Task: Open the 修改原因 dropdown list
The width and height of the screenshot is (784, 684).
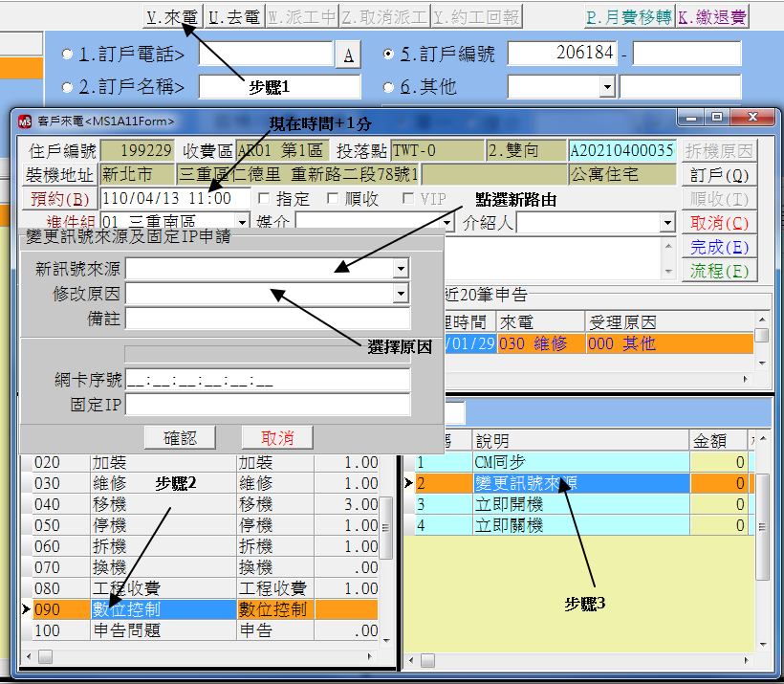Action: point(401,294)
